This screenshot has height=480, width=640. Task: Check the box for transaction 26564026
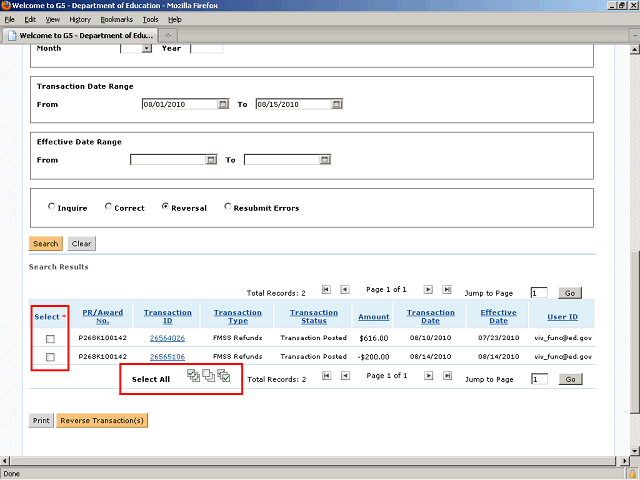click(50, 339)
